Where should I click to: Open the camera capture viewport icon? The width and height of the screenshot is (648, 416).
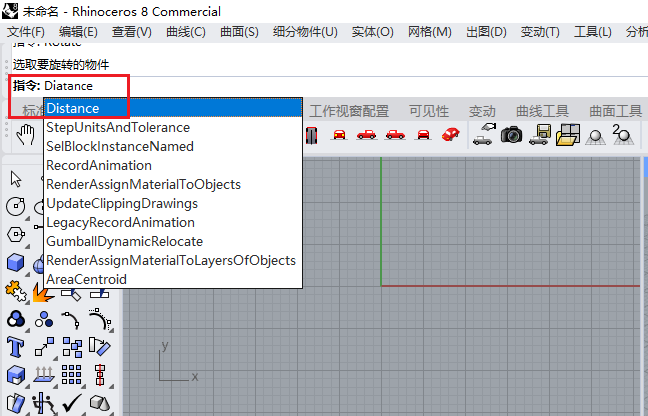click(x=511, y=135)
